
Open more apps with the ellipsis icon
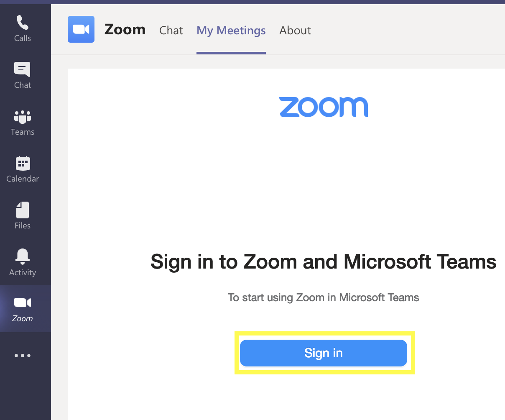coord(23,356)
